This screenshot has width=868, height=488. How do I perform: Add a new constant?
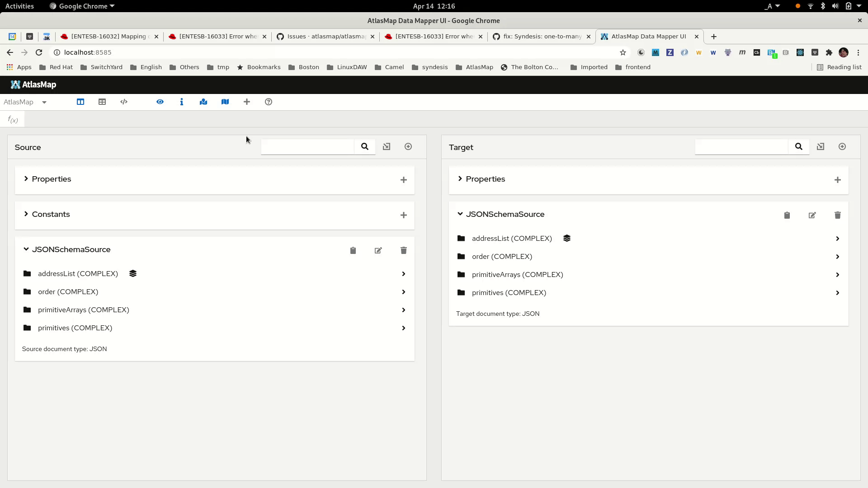pyautogui.click(x=404, y=215)
